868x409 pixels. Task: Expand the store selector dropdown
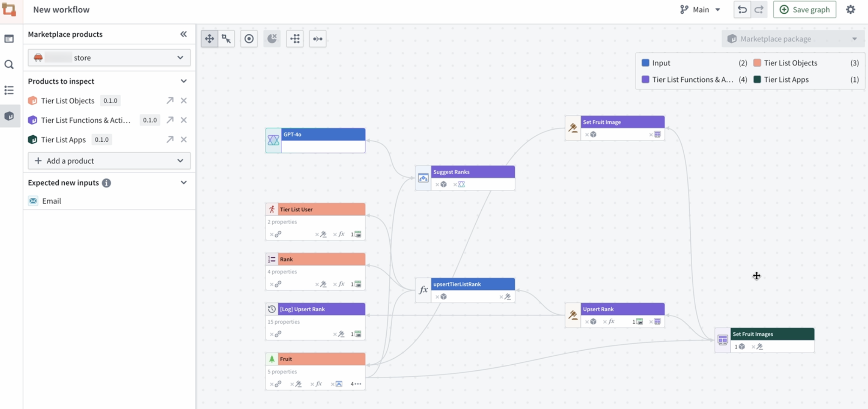pos(180,58)
